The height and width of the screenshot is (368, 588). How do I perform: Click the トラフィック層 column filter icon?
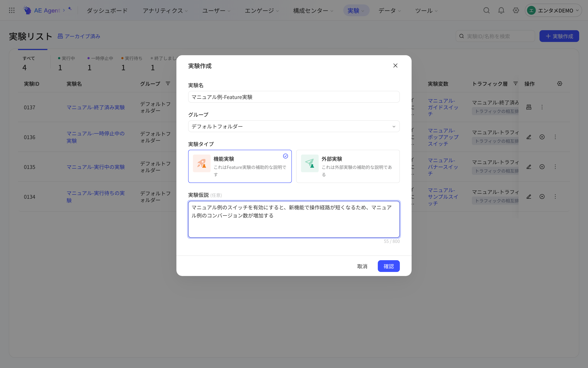tap(515, 84)
